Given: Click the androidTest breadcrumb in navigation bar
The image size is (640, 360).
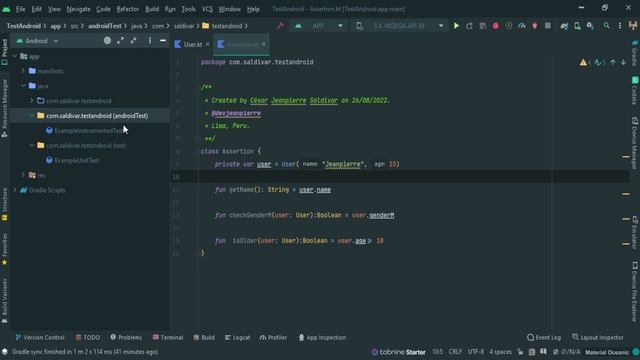Looking at the screenshot, I should (104, 26).
